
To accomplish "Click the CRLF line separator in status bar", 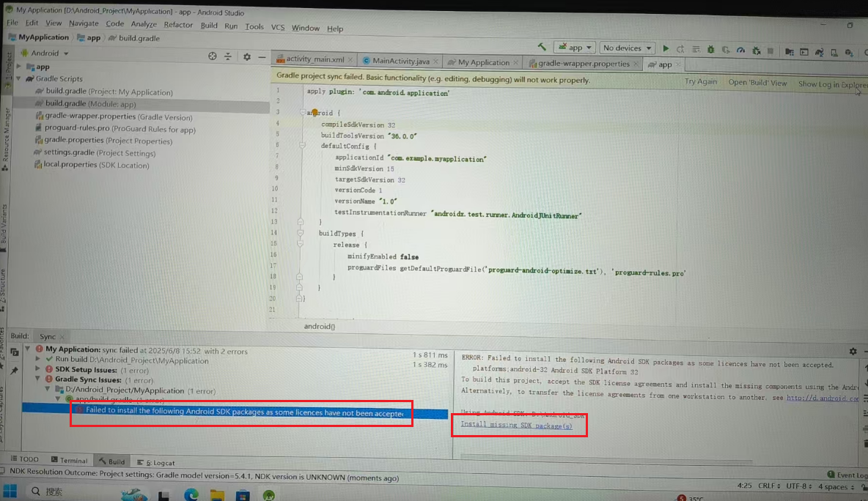I will pyautogui.click(x=769, y=486).
